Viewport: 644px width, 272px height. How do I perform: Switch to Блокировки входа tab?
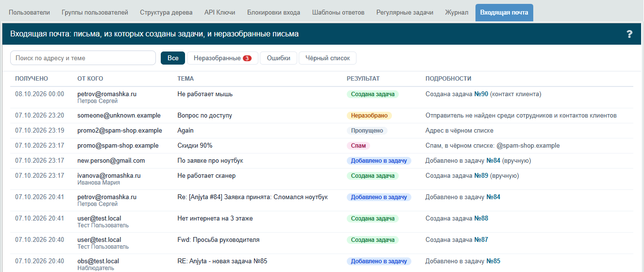[273, 13]
